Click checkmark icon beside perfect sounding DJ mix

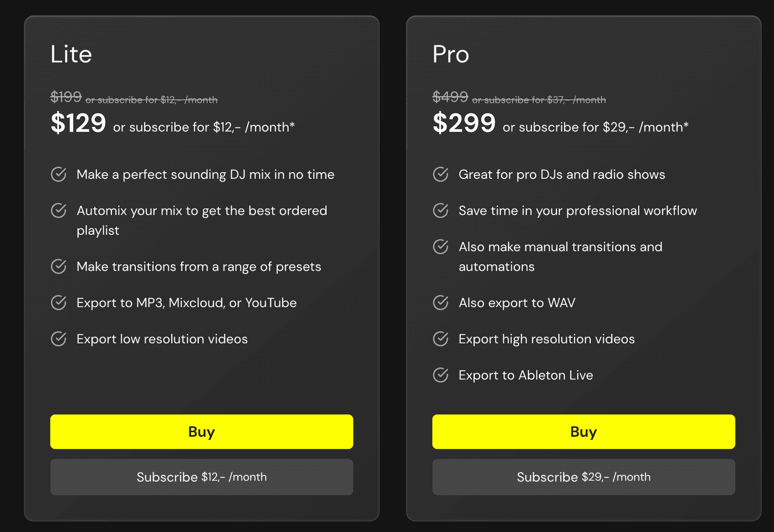(58, 174)
